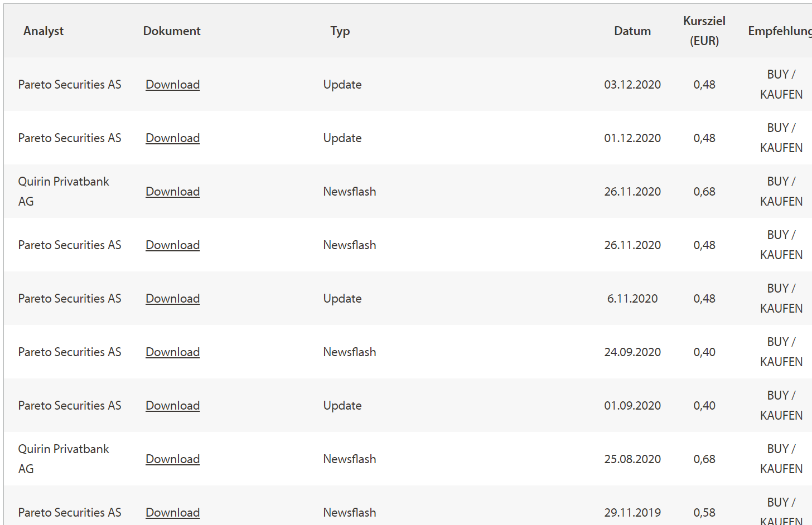This screenshot has height=525, width=812.
Task: Select the Typ column header
Action: [340, 31]
